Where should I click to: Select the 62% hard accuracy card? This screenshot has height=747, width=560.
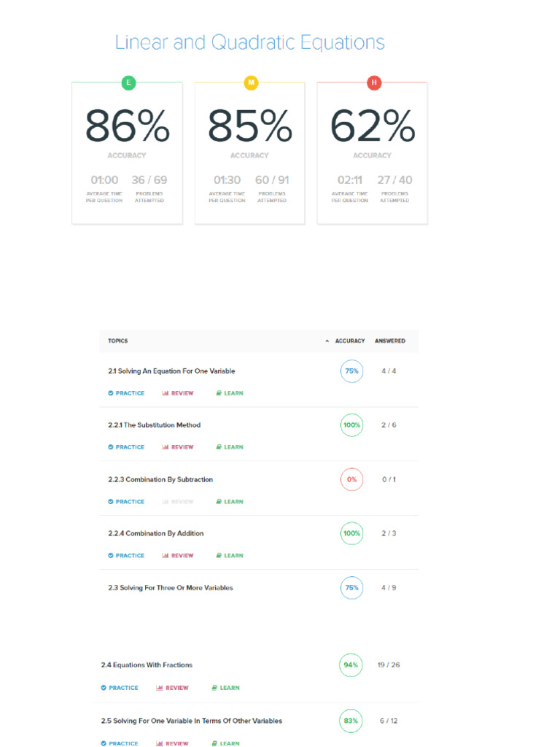[373, 153]
